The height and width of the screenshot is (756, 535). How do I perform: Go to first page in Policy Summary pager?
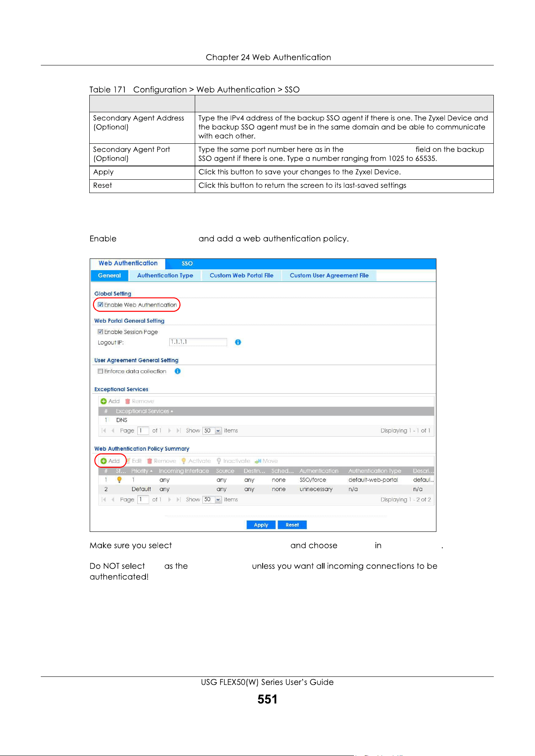pos(104,500)
